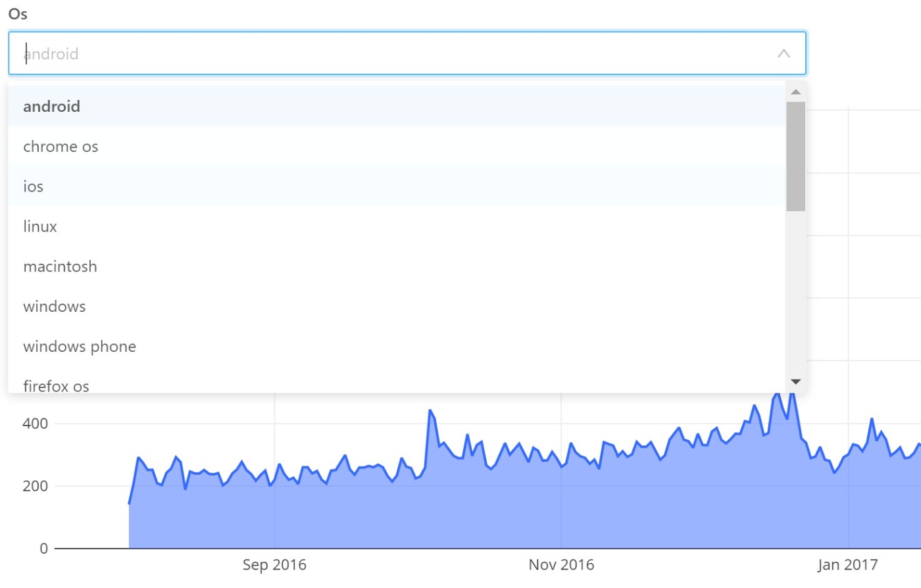Click the dropdown list scroll down arrow
The image size is (921, 588).
795,381
